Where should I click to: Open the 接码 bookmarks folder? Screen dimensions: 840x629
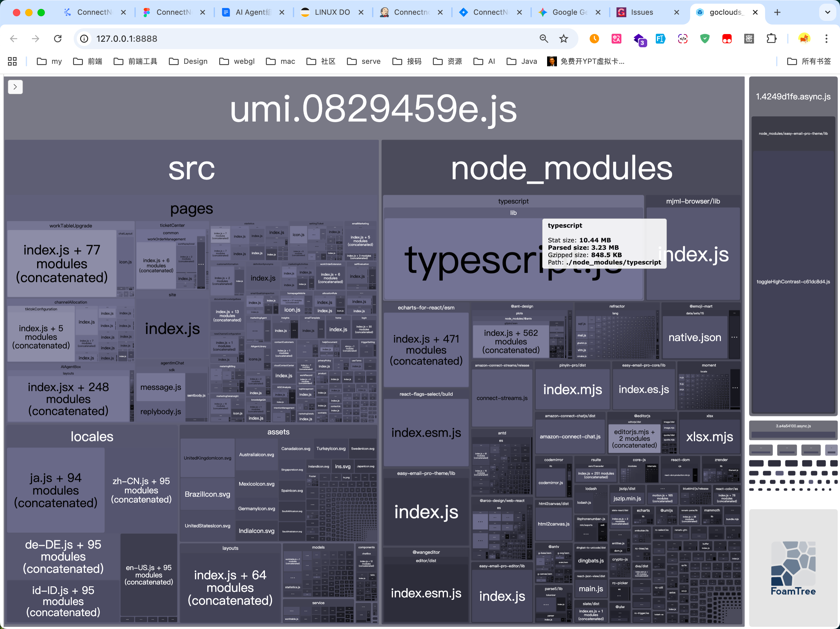tap(407, 61)
